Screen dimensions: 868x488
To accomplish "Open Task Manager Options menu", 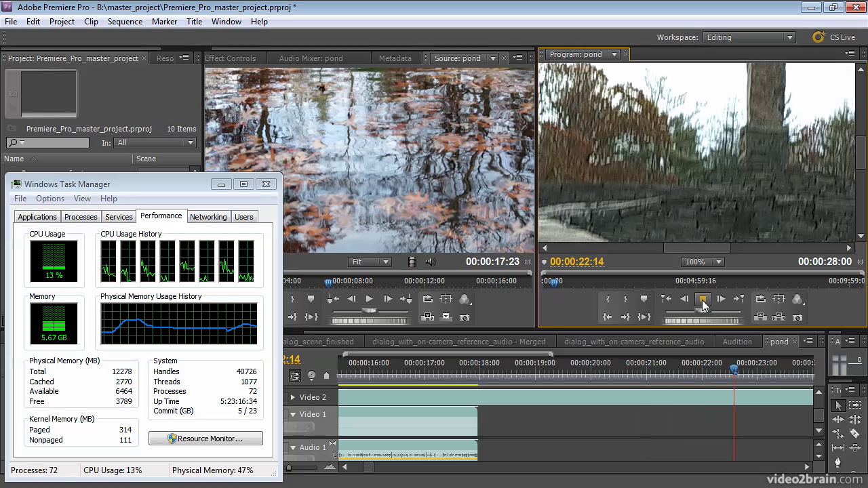I will (x=50, y=199).
